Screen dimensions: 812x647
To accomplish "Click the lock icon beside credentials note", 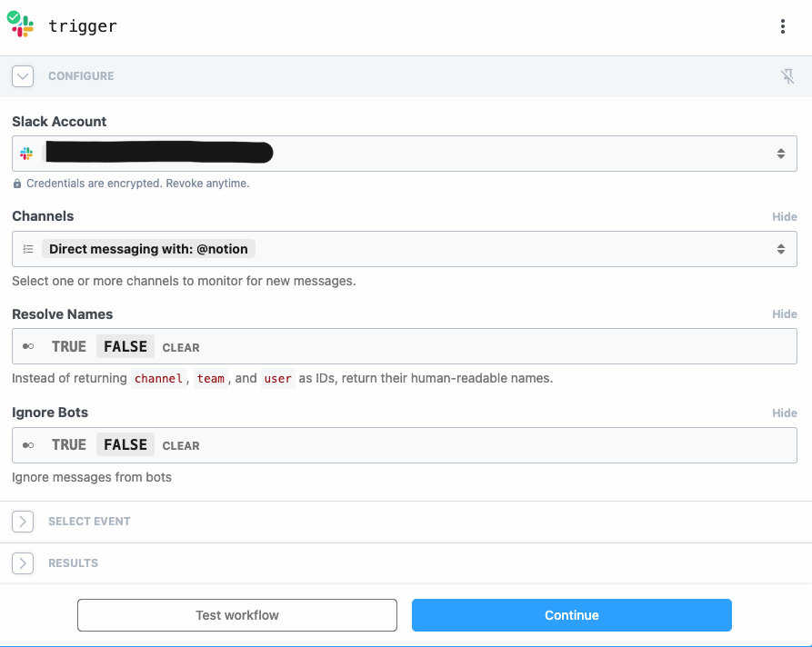I will [x=17, y=184].
